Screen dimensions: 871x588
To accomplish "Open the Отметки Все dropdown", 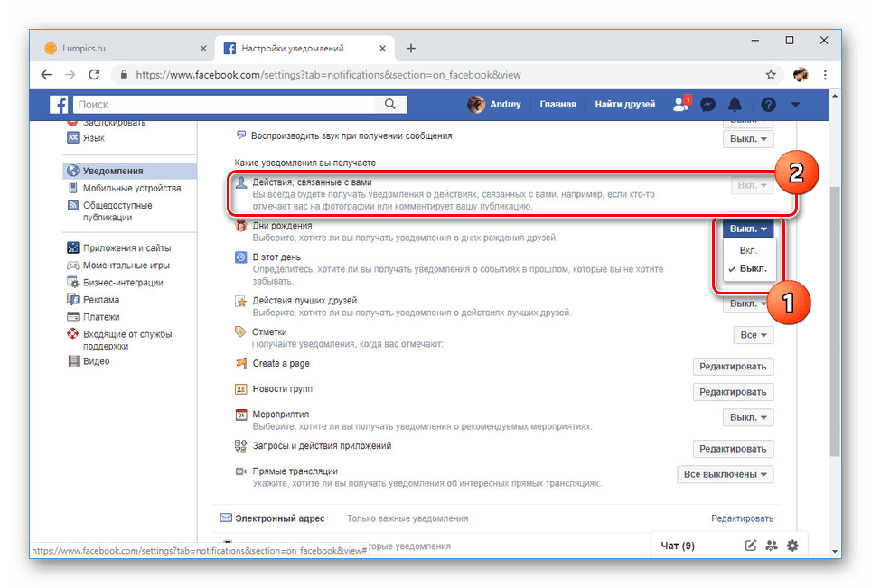I will pyautogui.click(x=754, y=335).
